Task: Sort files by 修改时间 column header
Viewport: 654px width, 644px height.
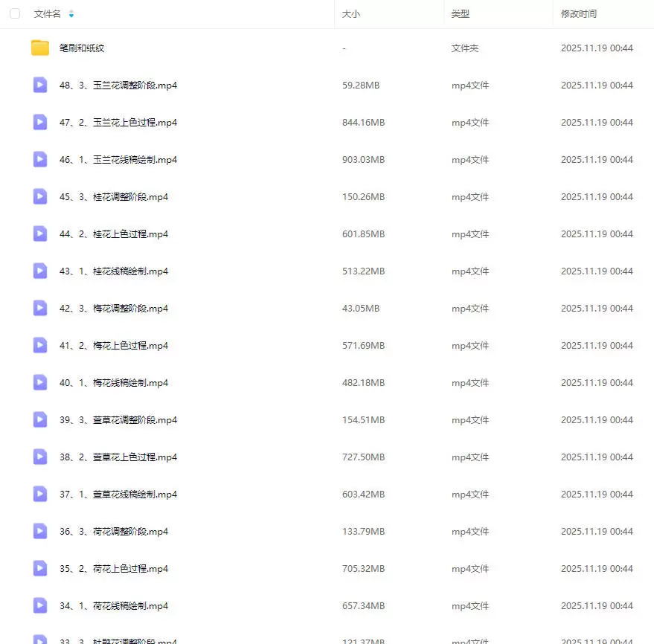Action: click(x=578, y=14)
